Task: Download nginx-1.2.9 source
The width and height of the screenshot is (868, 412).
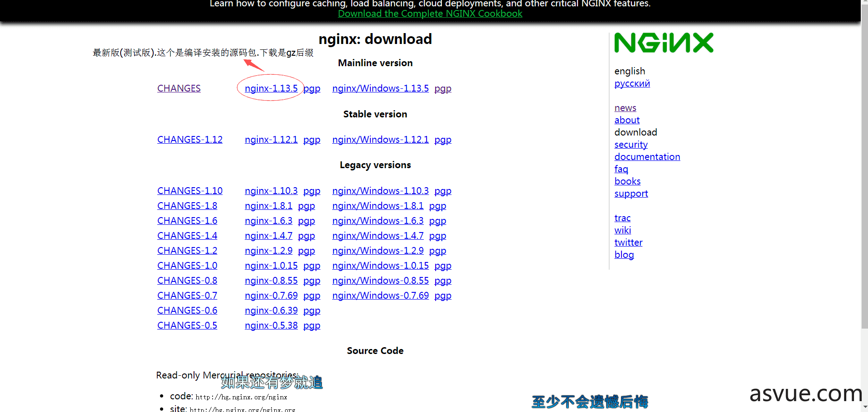Action: pos(268,251)
